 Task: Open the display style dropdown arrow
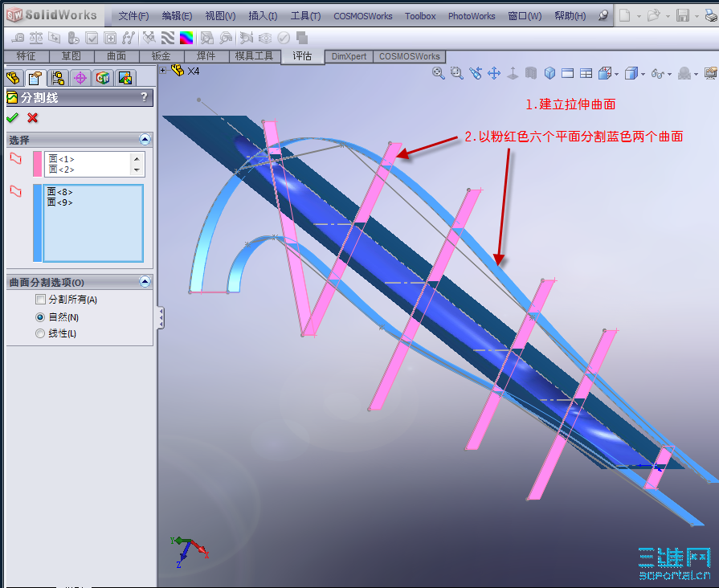[643, 74]
